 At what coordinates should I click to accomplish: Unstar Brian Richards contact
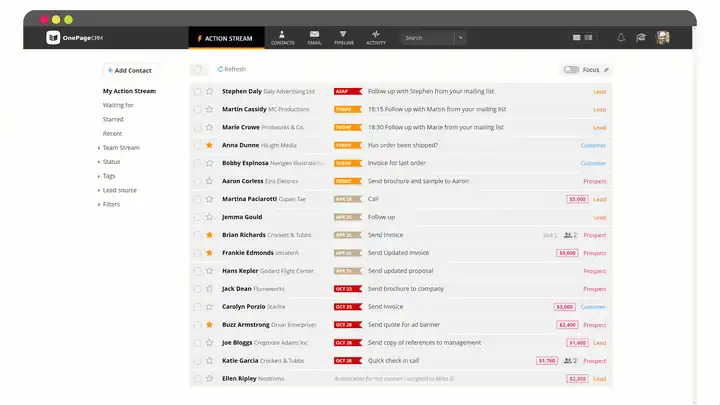[209, 235]
